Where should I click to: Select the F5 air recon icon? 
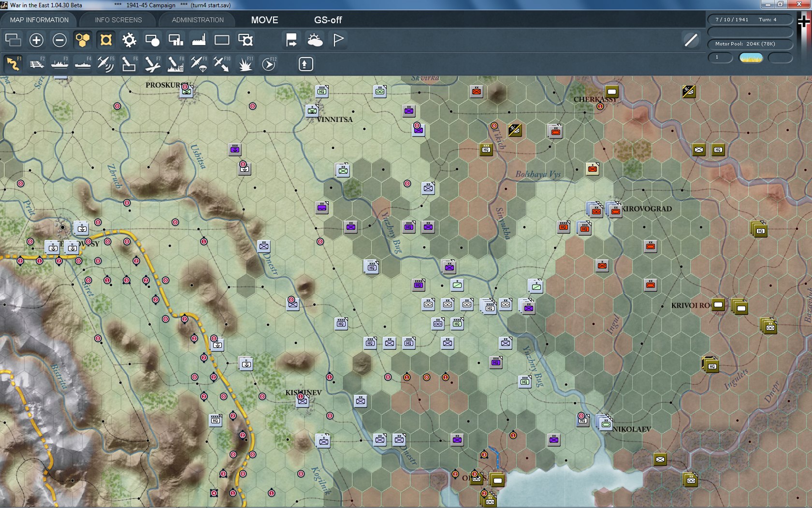(106, 64)
